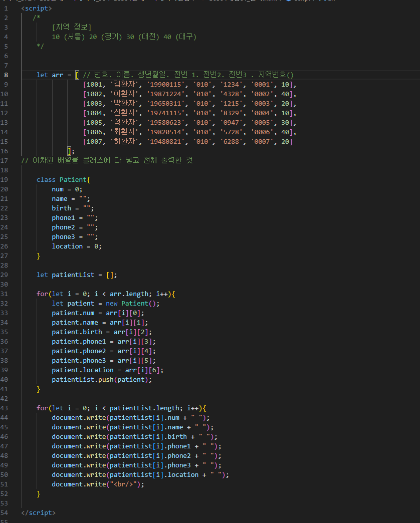Screen dimensions: 420x523
Task: Click the name '허환자' in the array
Action: [x=124, y=141]
